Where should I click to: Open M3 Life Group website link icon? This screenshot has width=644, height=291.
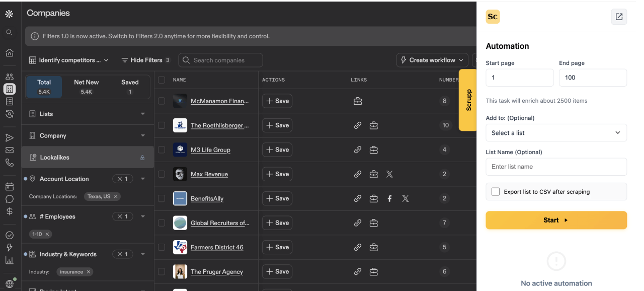[x=358, y=150]
